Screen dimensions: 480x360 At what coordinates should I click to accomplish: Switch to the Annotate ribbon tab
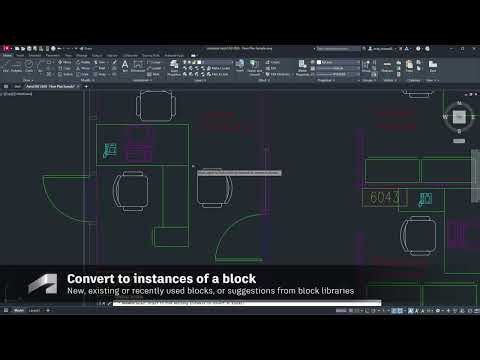(35, 55)
